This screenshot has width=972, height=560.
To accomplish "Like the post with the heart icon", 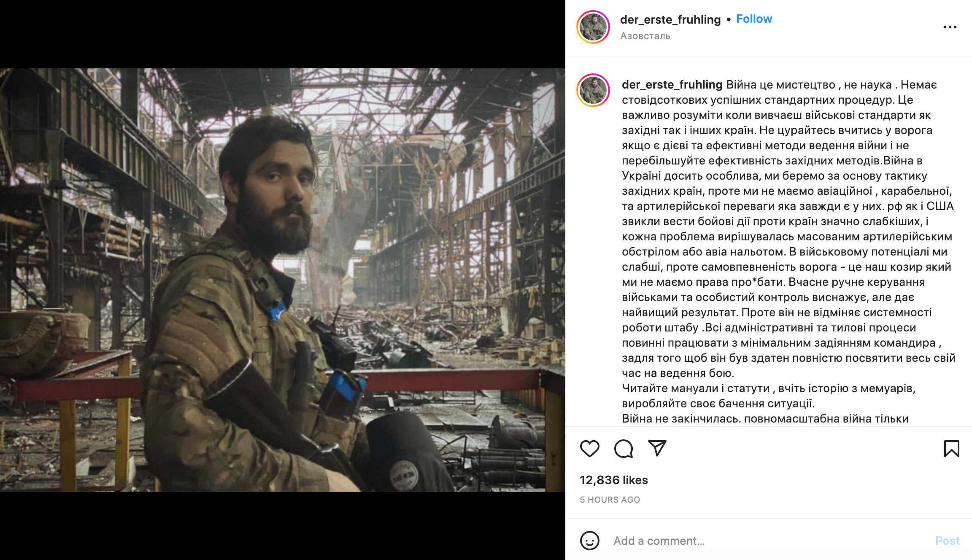I will pos(589,448).
